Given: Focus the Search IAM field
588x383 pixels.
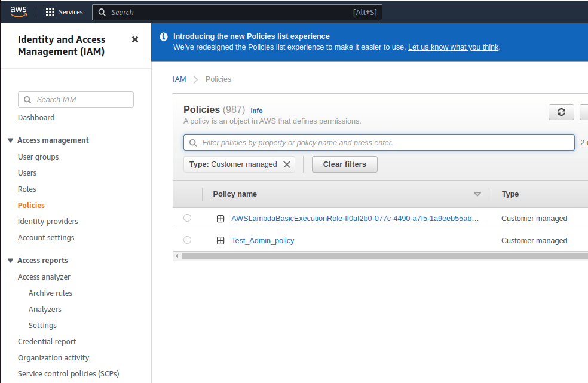Looking at the screenshot, I should click(x=76, y=99).
